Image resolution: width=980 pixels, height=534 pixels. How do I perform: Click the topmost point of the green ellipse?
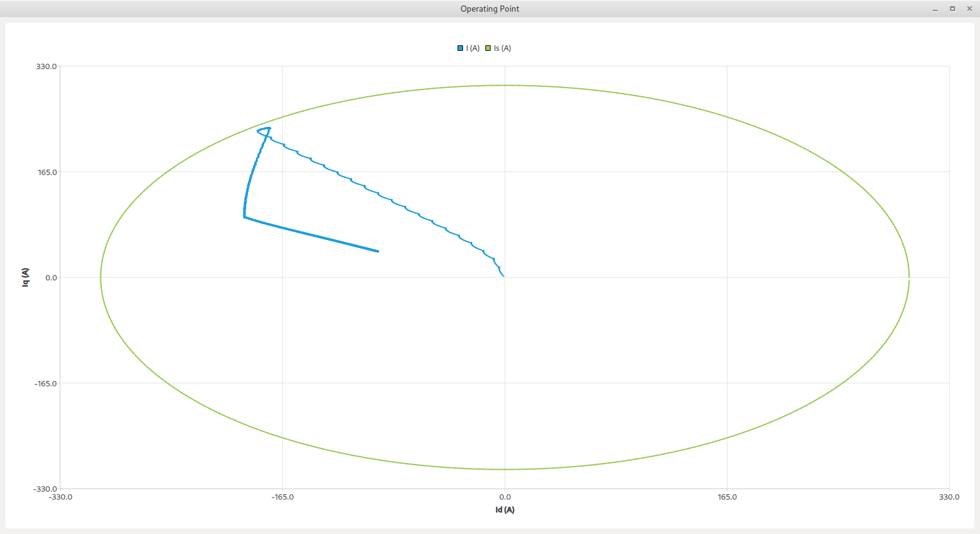[x=505, y=85]
